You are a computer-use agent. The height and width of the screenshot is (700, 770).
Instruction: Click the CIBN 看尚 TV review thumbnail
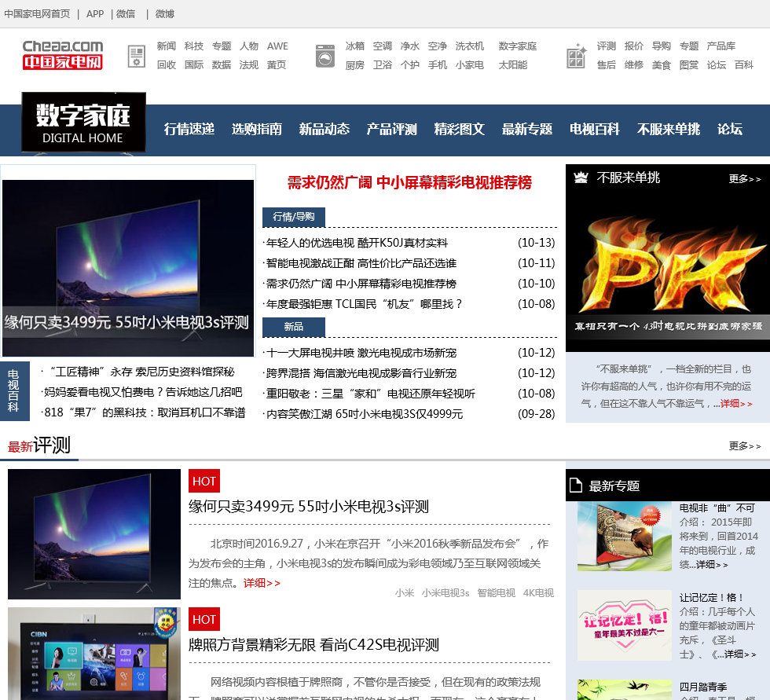pyautogui.click(x=94, y=654)
